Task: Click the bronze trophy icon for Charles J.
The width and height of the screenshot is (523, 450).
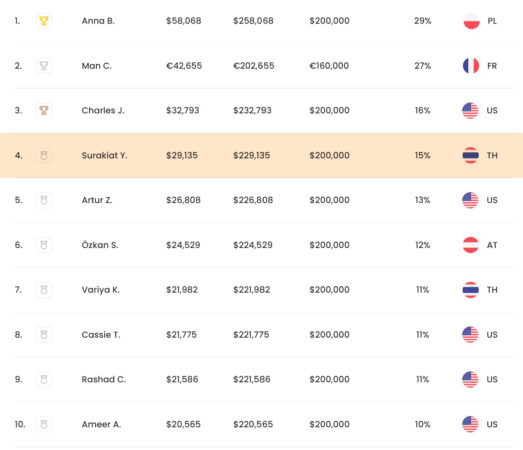Action: 44,110
